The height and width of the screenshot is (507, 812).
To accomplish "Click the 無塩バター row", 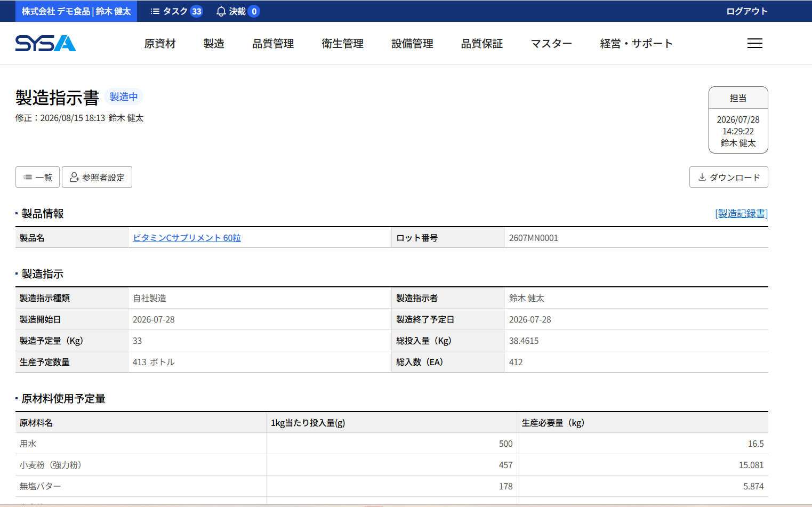I will 392,486.
